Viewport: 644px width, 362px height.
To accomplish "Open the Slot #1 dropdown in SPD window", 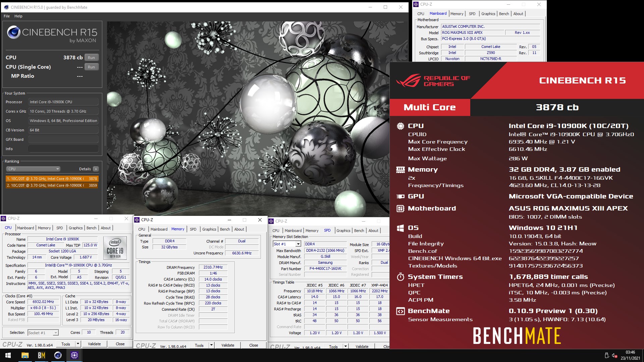I will click(287, 244).
